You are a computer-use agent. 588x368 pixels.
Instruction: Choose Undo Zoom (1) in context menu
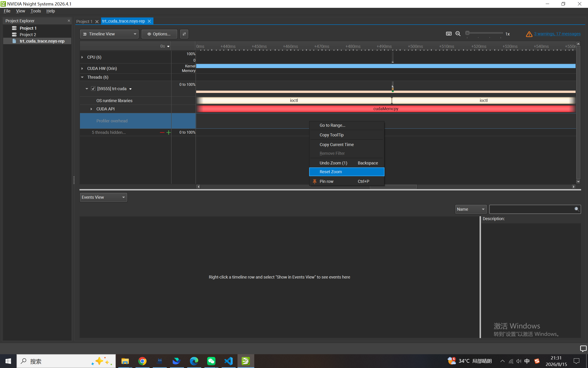[347, 163]
